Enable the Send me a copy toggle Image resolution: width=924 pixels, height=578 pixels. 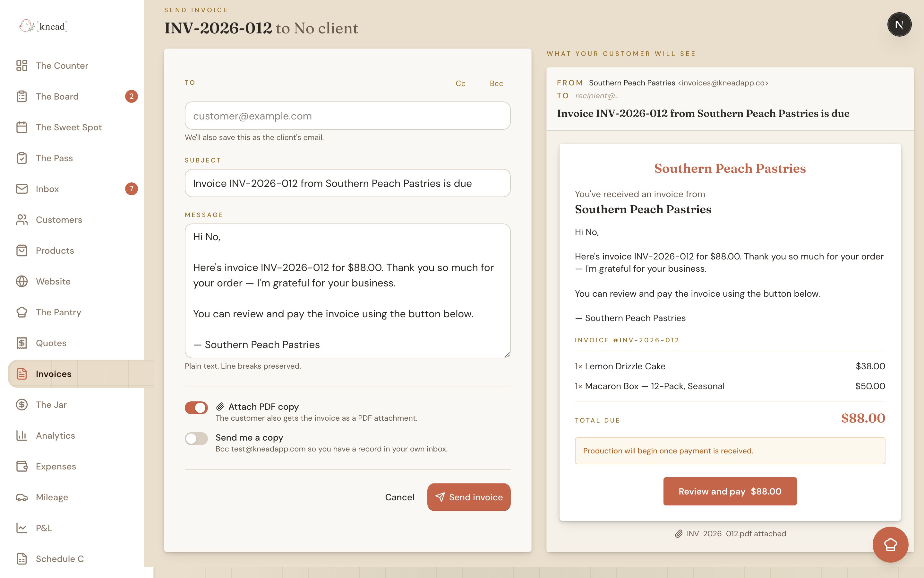(196, 438)
